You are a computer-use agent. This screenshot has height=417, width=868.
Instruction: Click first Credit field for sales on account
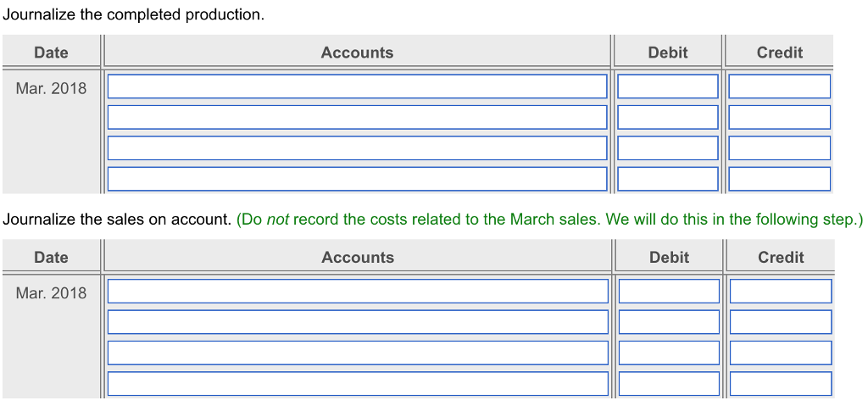[x=781, y=292]
